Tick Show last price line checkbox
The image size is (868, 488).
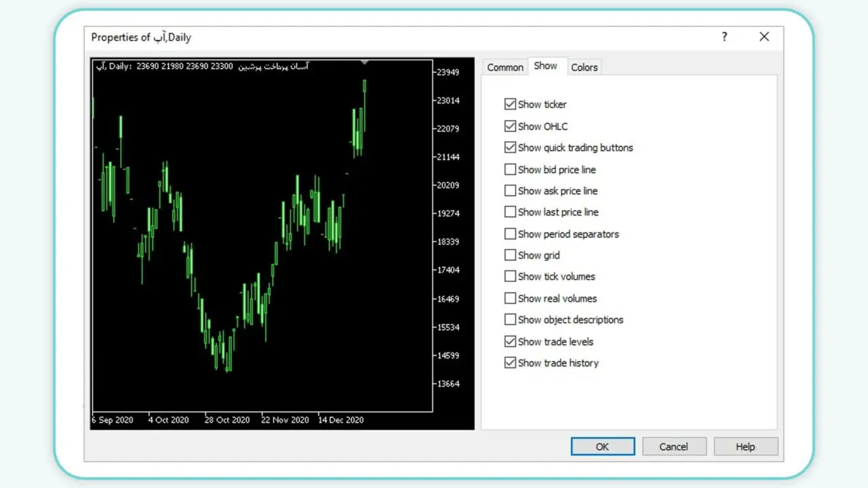tap(510, 212)
